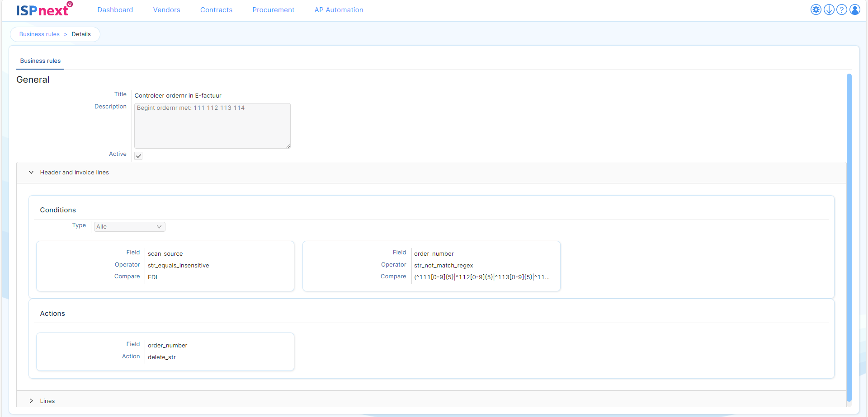
Task: Open the Dashboard menu
Action: pyautogui.click(x=115, y=10)
